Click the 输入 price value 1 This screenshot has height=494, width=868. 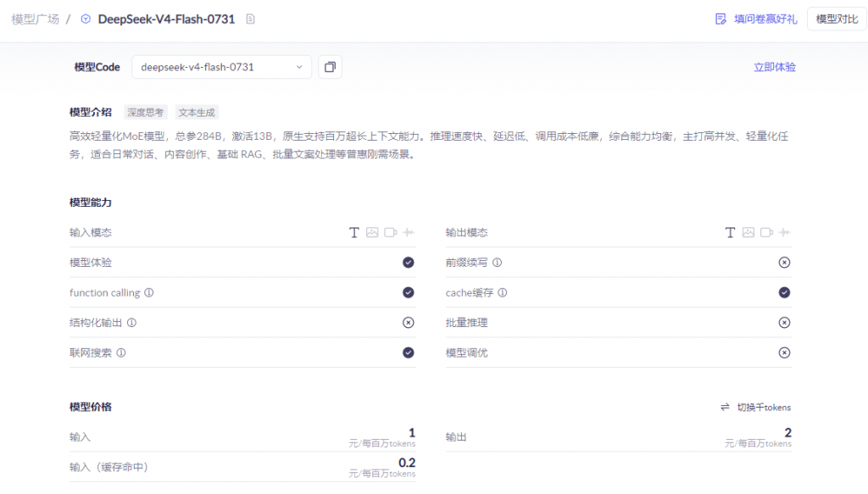click(412, 433)
